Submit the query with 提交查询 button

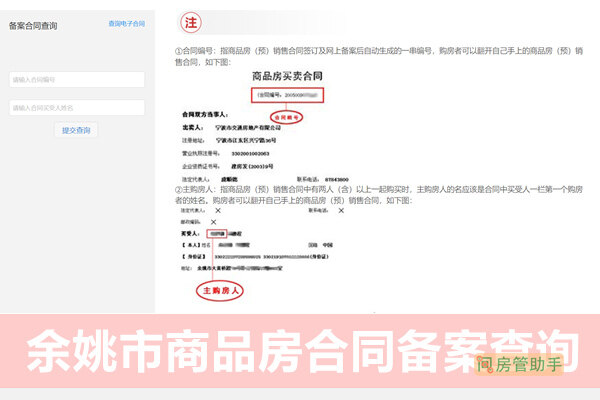tap(76, 130)
